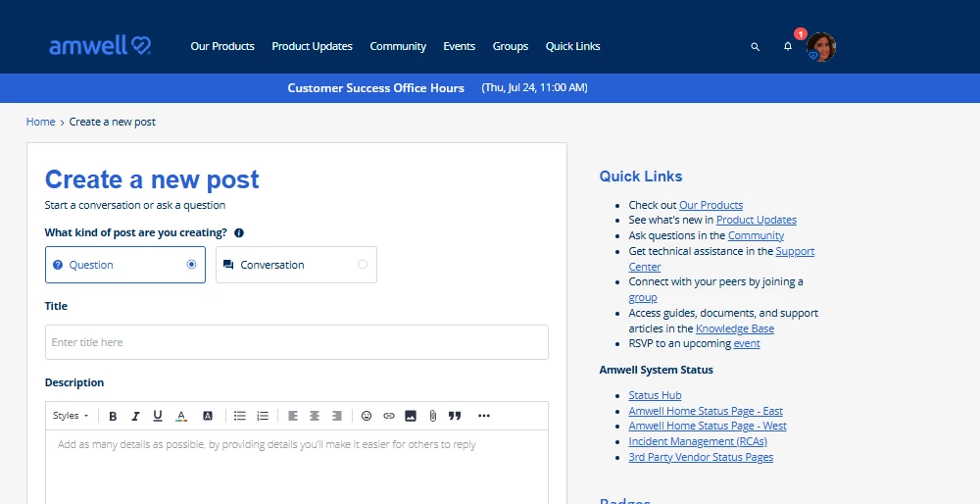
Task: Open the Status Hub link
Action: 655,395
